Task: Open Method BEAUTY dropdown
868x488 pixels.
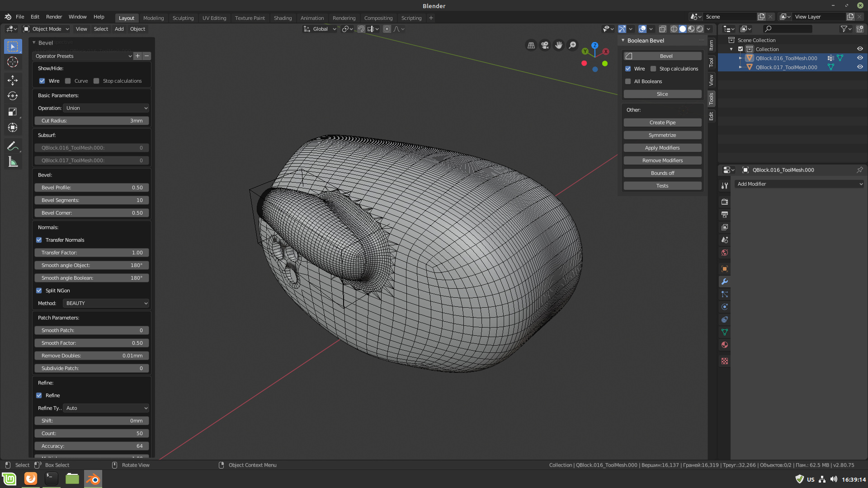Action: [x=106, y=303]
